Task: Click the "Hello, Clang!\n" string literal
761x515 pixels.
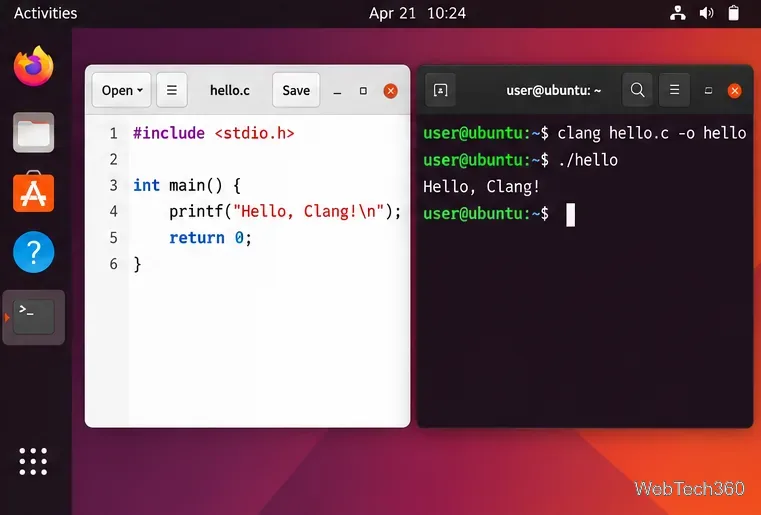Action: pos(309,211)
